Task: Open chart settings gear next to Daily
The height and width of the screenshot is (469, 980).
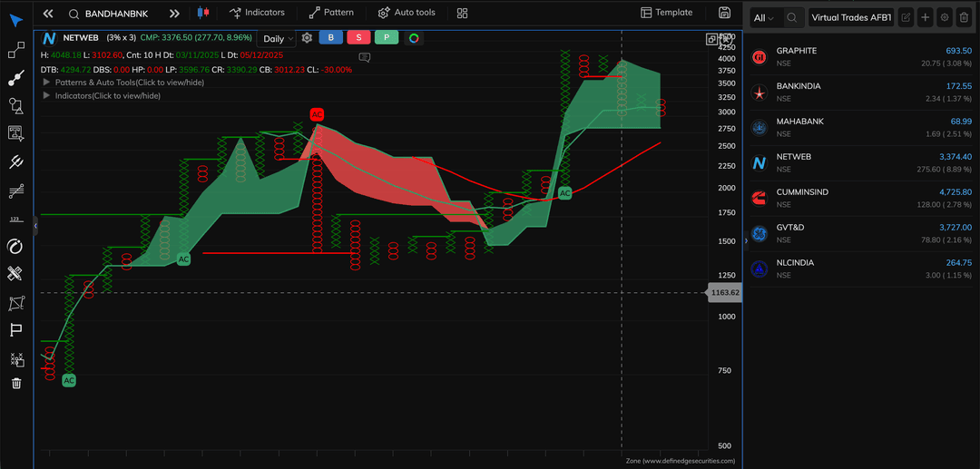Action: click(307, 38)
